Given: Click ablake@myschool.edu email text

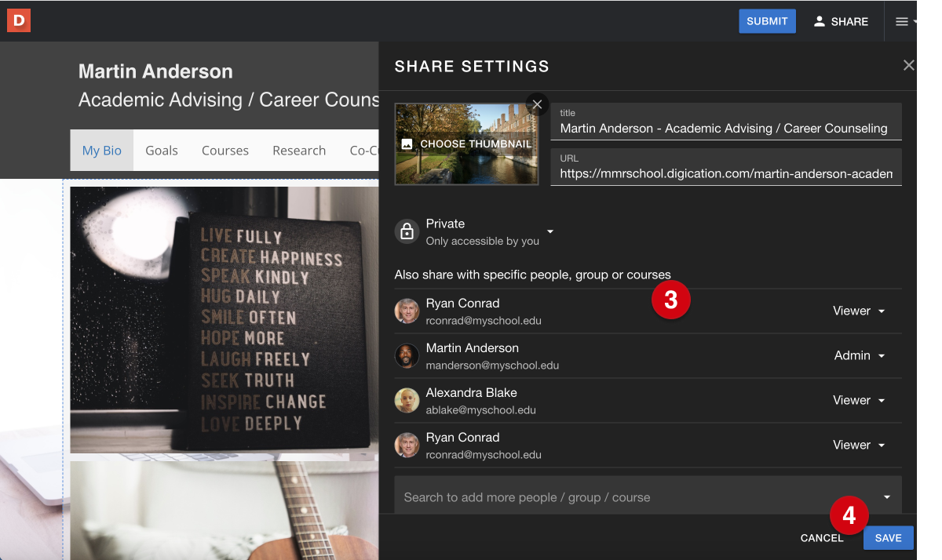Looking at the screenshot, I should (481, 410).
